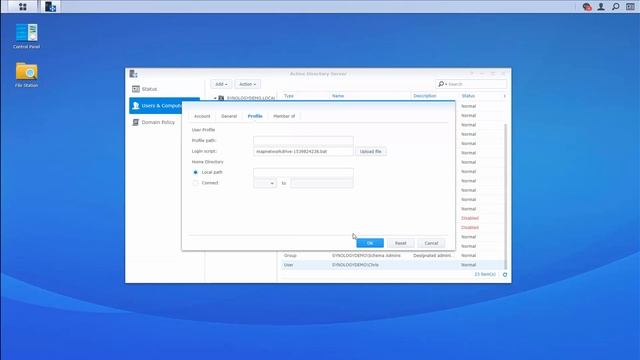Click the Domain Policy document icon
Image resolution: width=640 pixels, height=360 pixels.
pos(136,122)
